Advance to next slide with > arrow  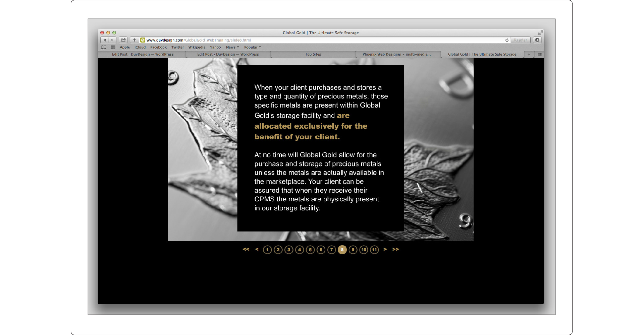tap(385, 249)
